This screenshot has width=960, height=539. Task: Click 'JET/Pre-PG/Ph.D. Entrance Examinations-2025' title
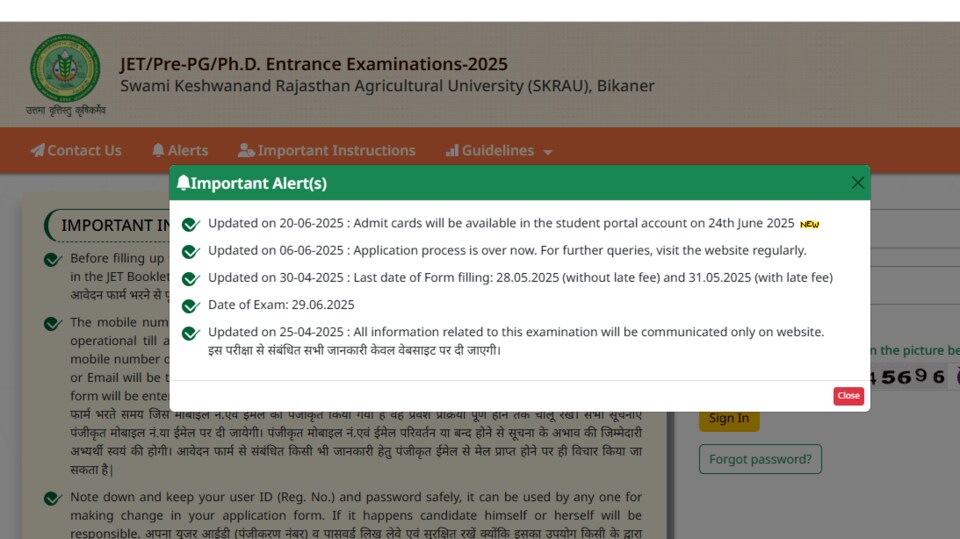tap(313, 64)
